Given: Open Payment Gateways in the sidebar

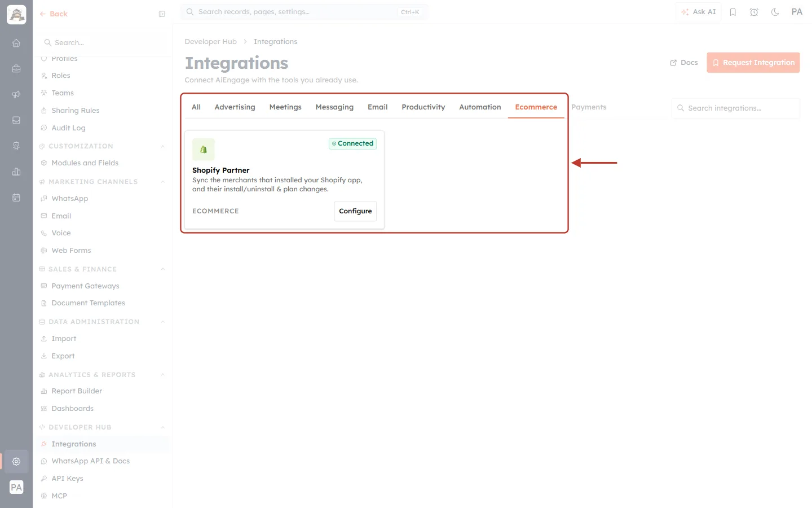Looking at the screenshot, I should coord(85,286).
